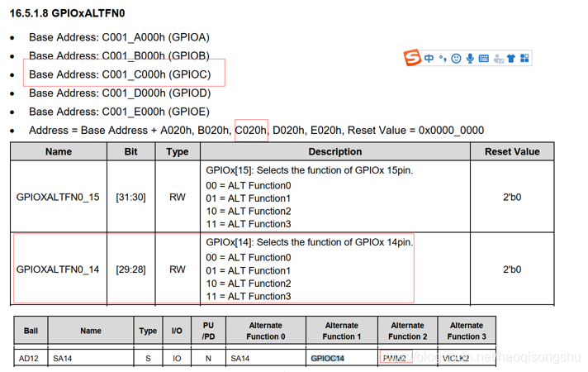Image resolution: width=588 pixels, height=372 pixels.
Task: Click the 'AD12' ball cell
Action: tap(29, 359)
